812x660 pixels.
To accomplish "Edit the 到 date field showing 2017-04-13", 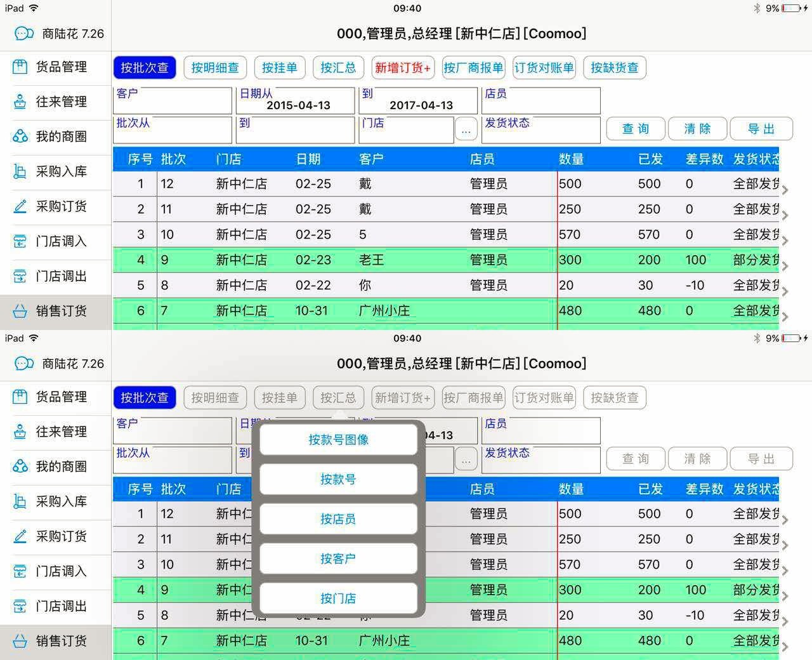I will (418, 101).
